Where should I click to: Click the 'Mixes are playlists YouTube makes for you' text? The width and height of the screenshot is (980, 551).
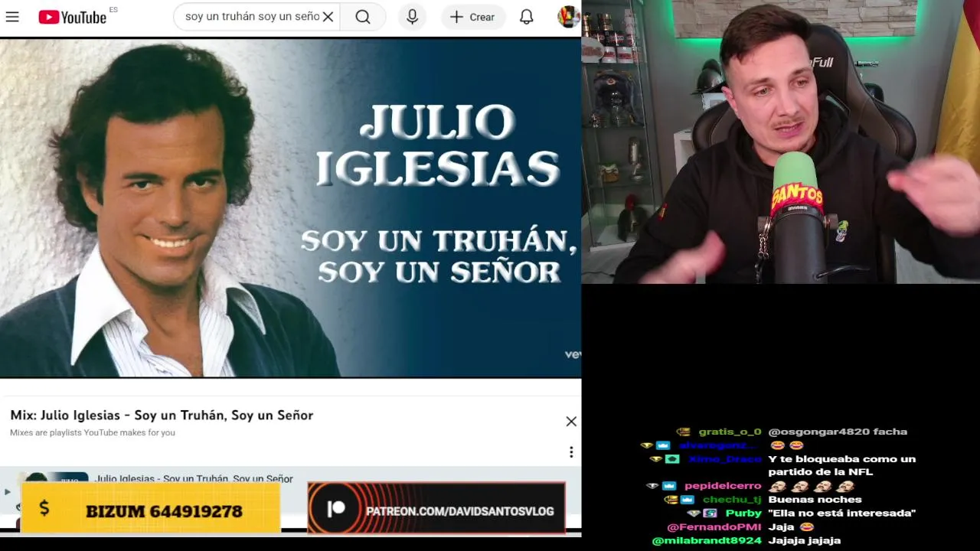coord(93,432)
